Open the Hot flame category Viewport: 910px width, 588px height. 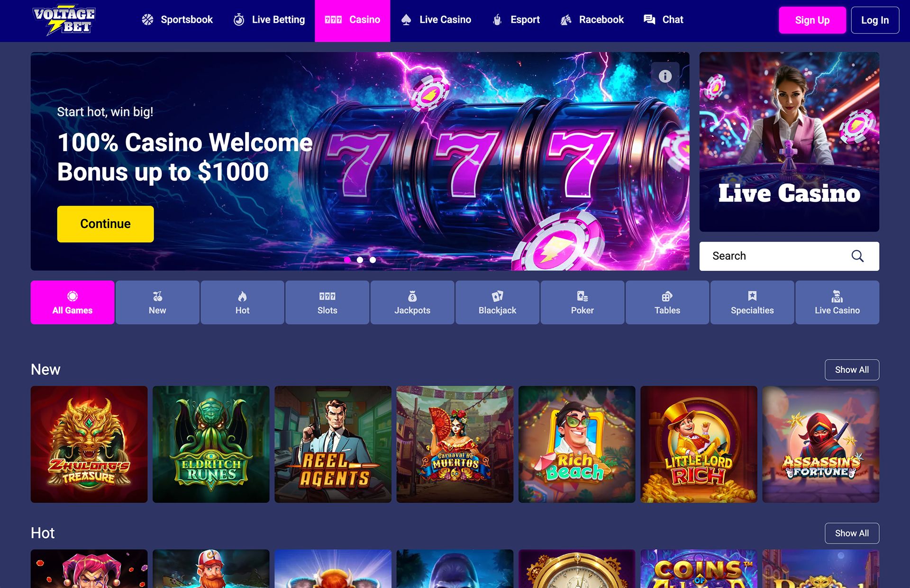pyautogui.click(x=242, y=302)
